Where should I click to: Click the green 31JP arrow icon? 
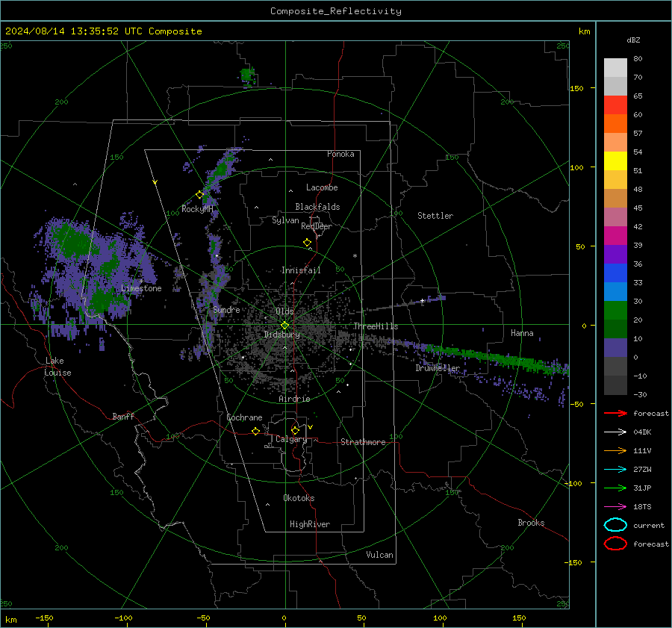tap(615, 488)
